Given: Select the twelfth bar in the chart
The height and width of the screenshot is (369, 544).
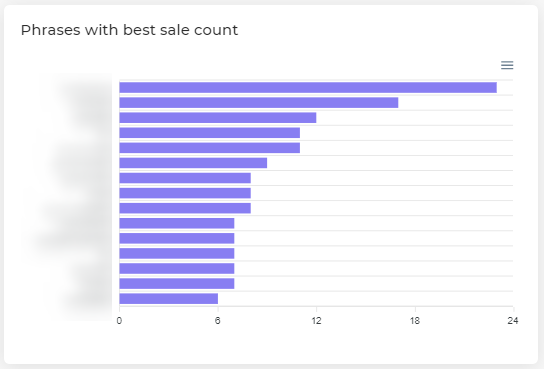Looking at the screenshot, I should pyautogui.click(x=177, y=254).
